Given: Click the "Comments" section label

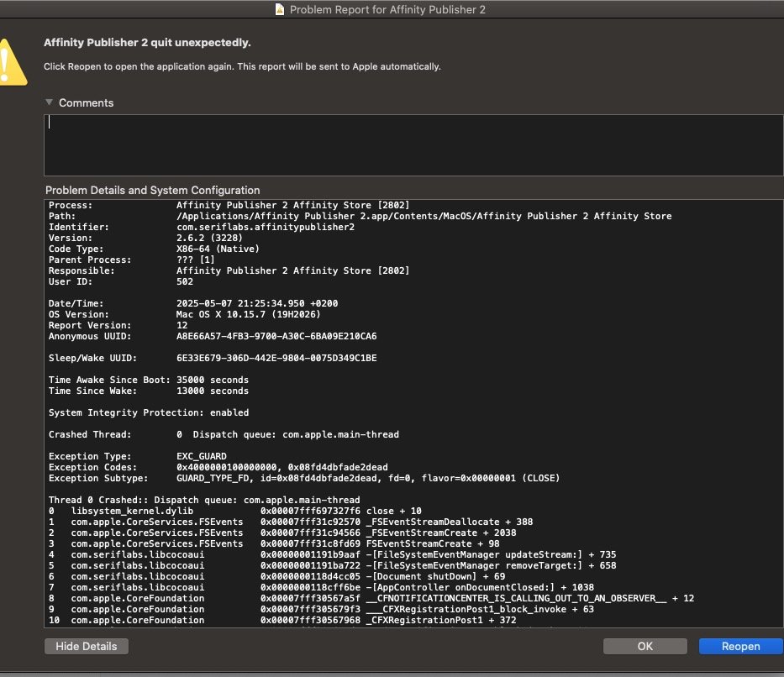Looking at the screenshot, I should [86, 102].
